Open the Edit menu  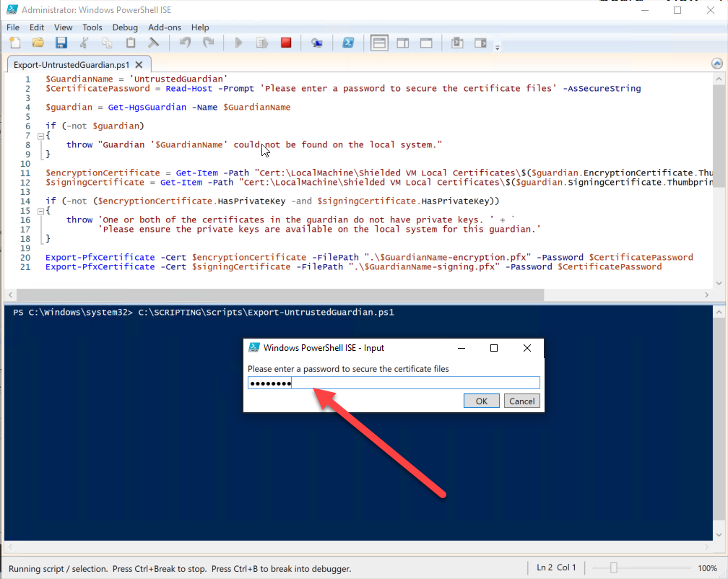(x=37, y=27)
